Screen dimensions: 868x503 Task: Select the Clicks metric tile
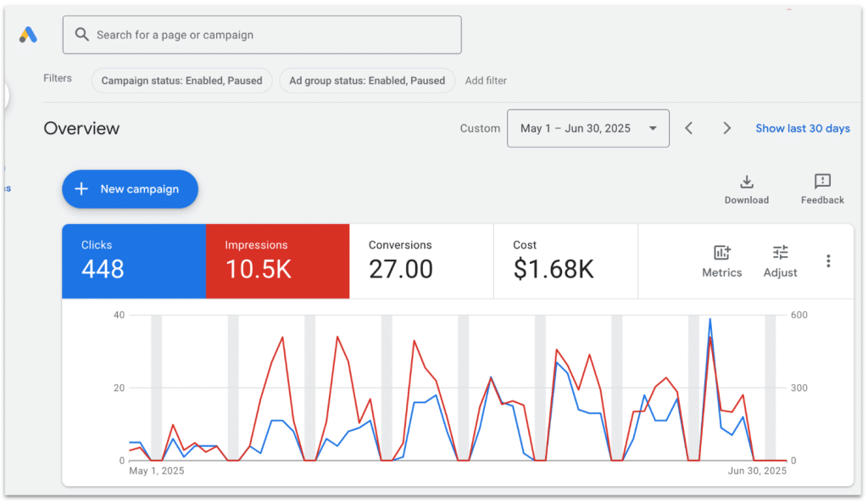pyautogui.click(x=134, y=261)
